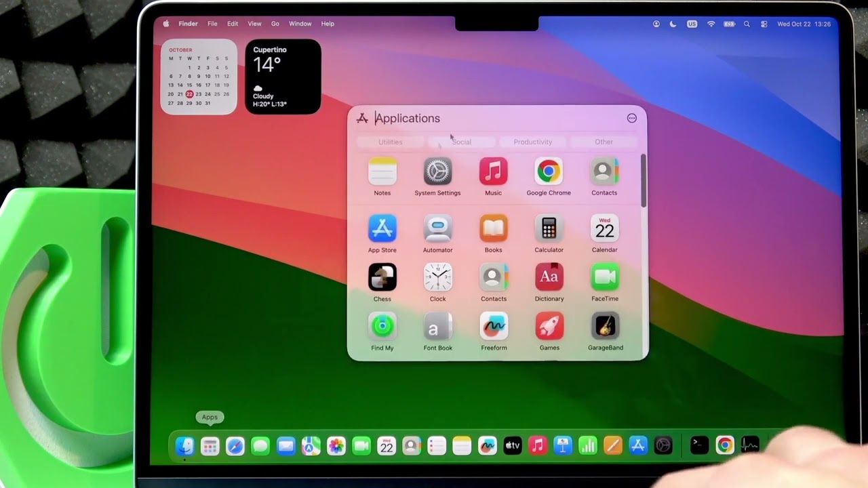Image resolution: width=868 pixels, height=488 pixels.
Task: Launch Maps from the Dock
Action: click(311, 446)
